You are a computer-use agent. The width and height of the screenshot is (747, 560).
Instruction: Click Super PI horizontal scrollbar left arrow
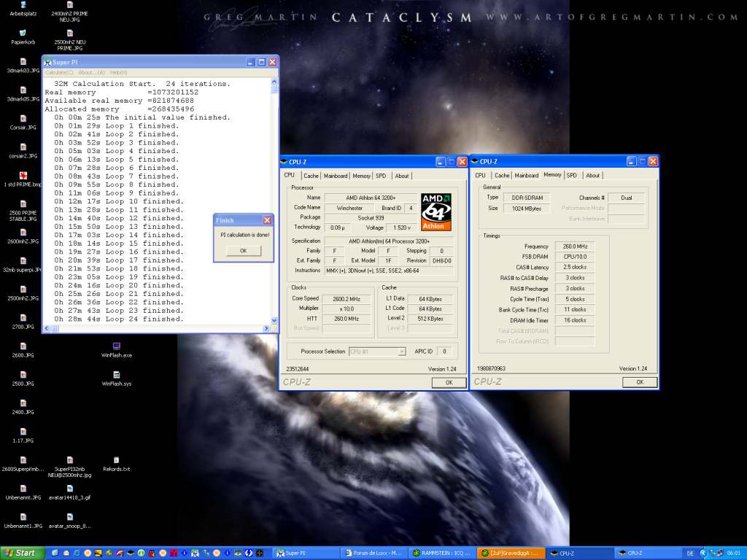point(47,329)
